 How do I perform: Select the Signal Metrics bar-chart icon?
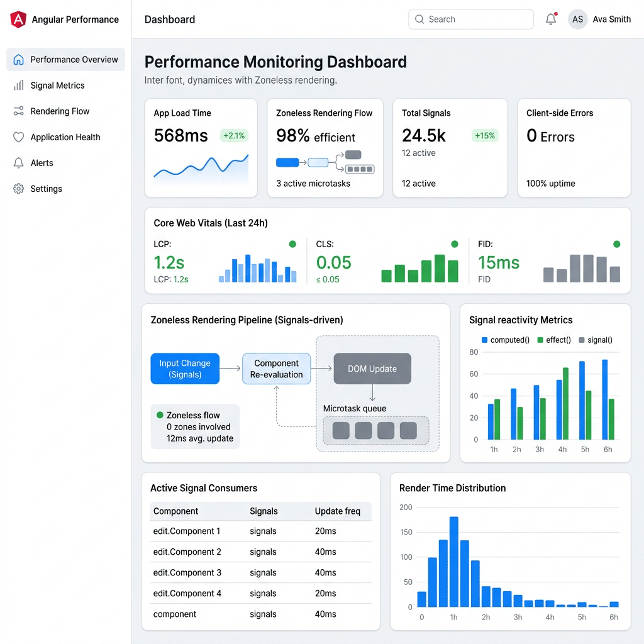point(18,86)
